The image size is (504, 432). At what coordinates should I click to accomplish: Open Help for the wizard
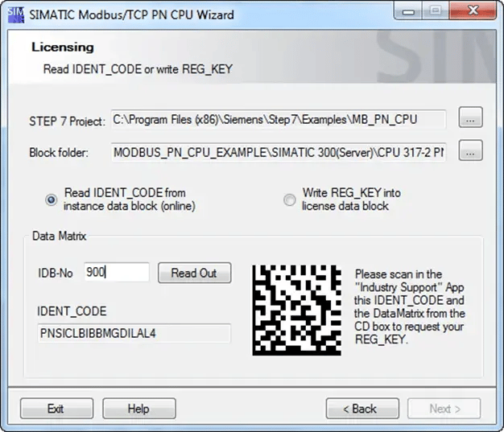pyautogui.click(x=138, y=409)
